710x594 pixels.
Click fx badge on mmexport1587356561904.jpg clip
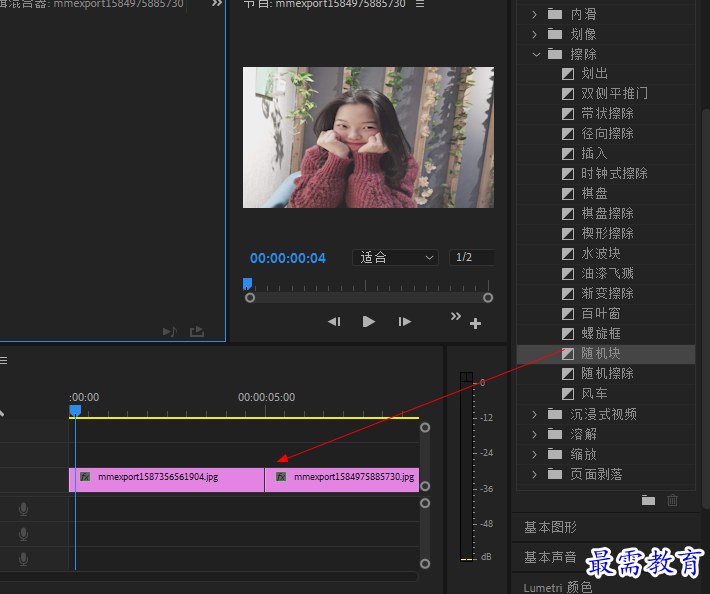tap(85, 476)
